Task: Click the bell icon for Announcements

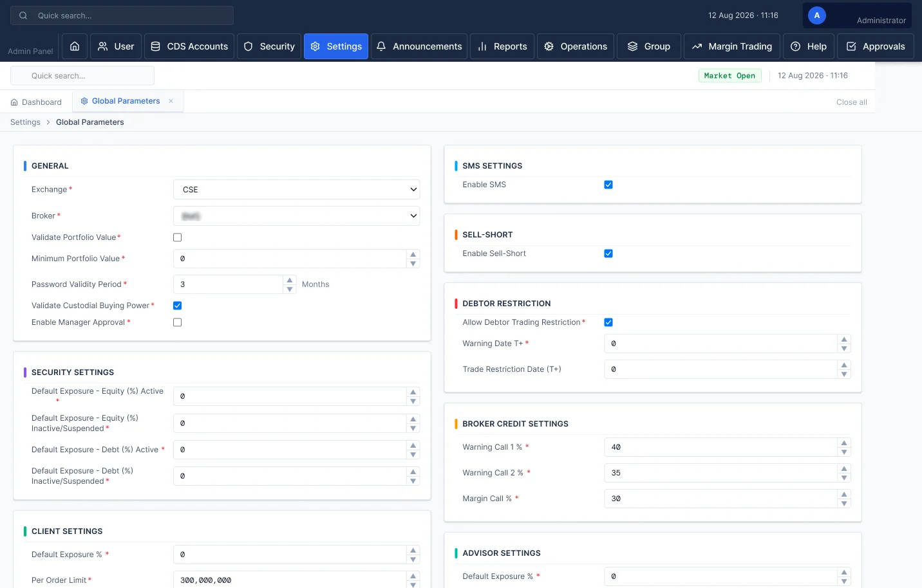Action: point(381,46)
